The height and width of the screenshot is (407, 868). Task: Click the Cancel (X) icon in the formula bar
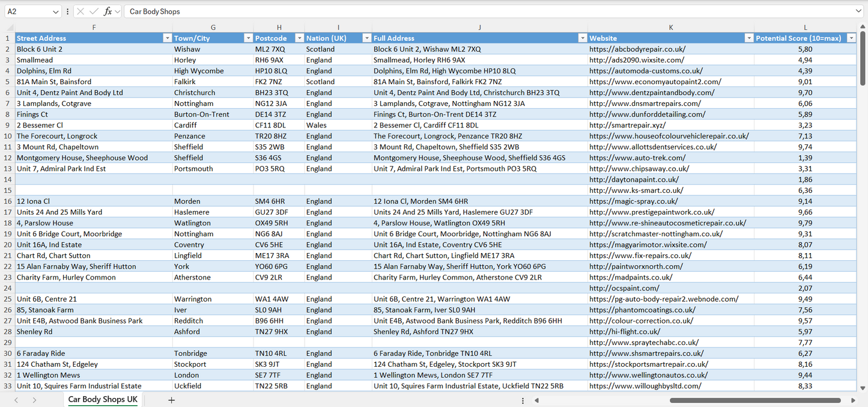click(80, 11)
